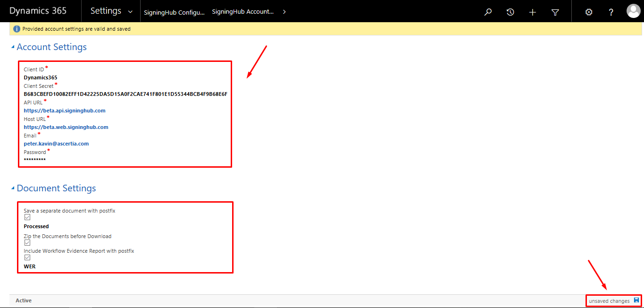Toggle Save a separate document with postfix checkbox
The width and height of the screenshot is (644, 308).
[x=27, y=217]
